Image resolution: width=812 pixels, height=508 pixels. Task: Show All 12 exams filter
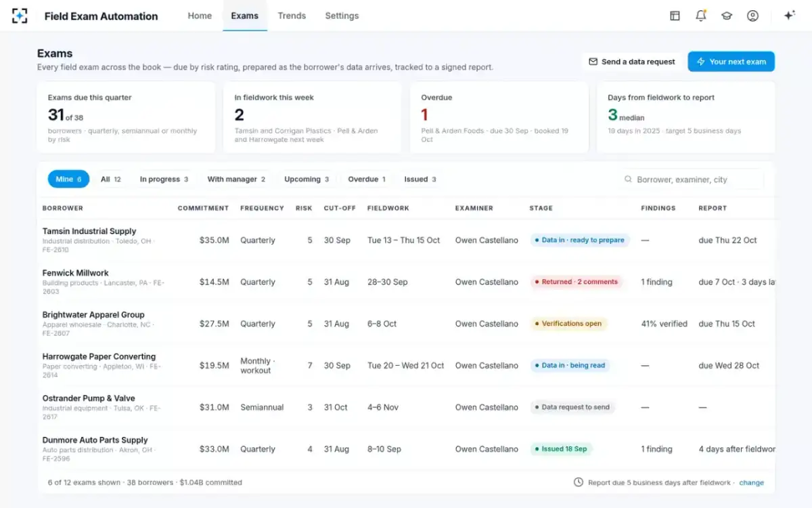tap(111, 179)
